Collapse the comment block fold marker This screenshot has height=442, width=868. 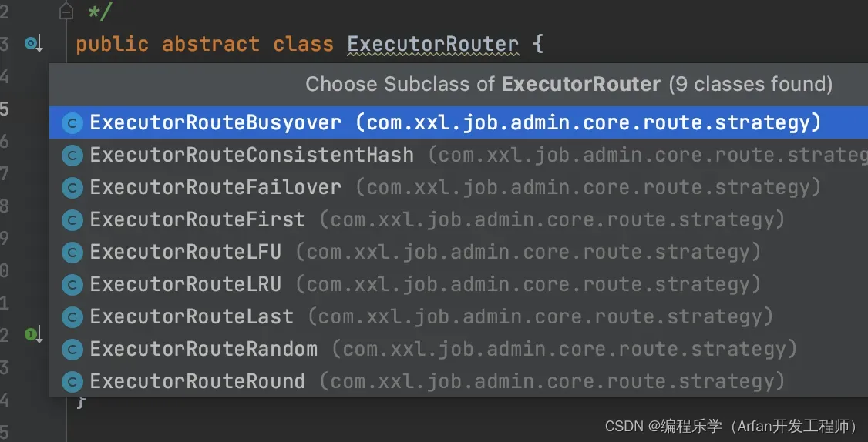pos(66,11)
